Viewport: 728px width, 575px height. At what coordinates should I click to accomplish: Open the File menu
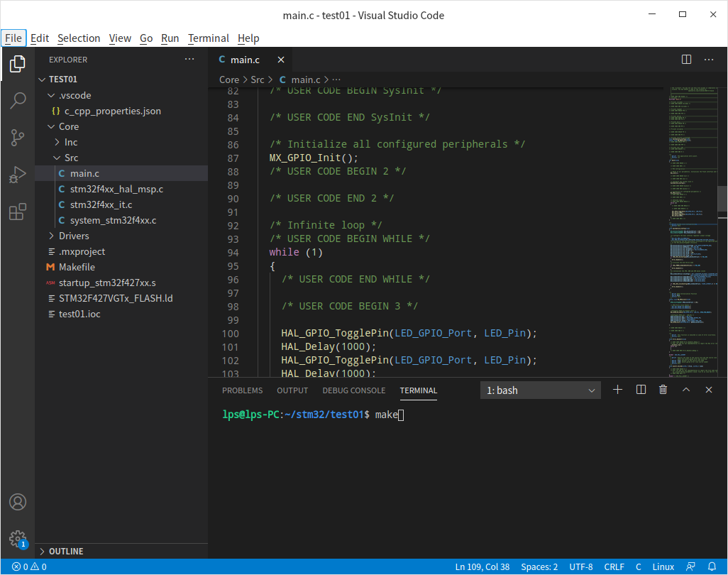click(x=13, y=38)
